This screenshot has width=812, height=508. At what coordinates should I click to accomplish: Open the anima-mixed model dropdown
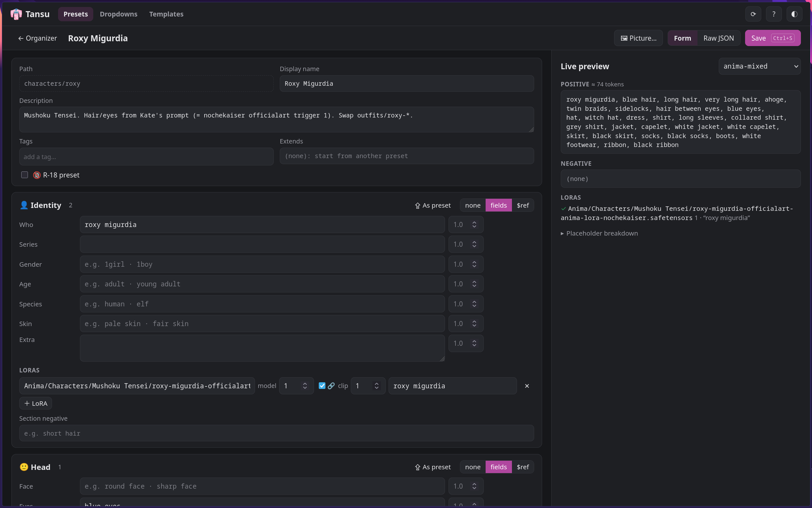point(760,66)
